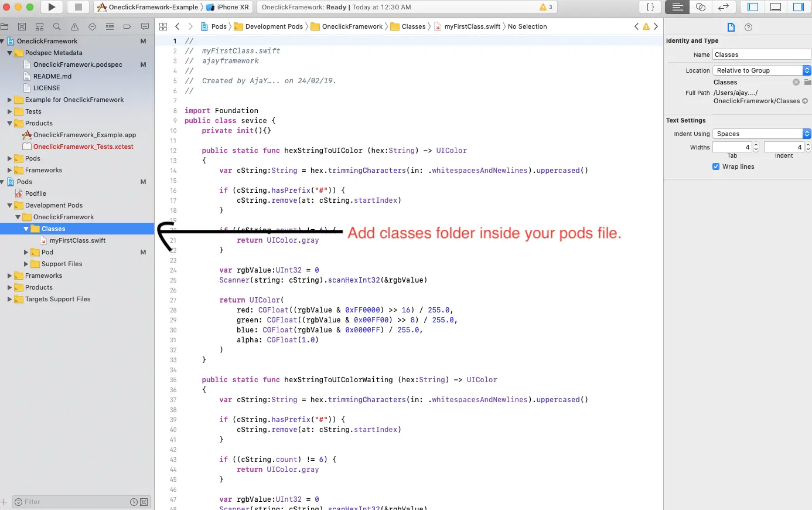Clear the Classes location path
The width and height of the screenshot is (812, 510).
[796, 82]
